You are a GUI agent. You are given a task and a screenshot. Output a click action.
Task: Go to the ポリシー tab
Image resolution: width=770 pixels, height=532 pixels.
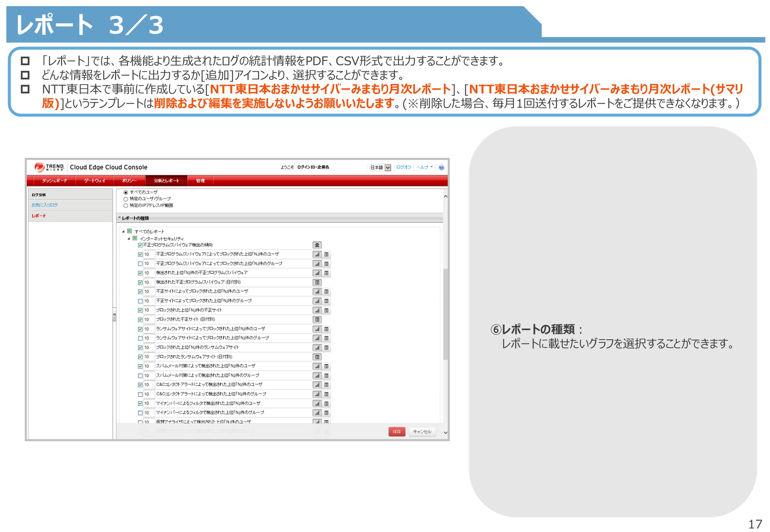(x=129, y=181)
